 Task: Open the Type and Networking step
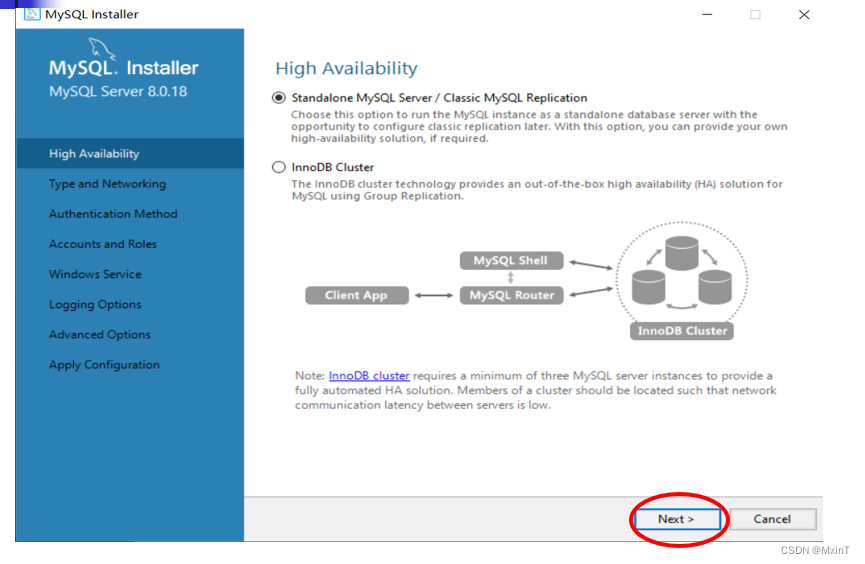click(x=107, y=184)
